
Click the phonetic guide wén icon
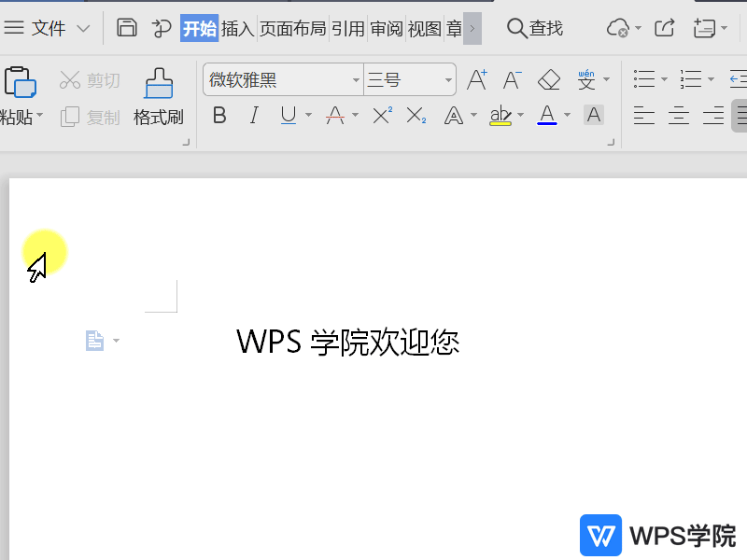(586, 79)
